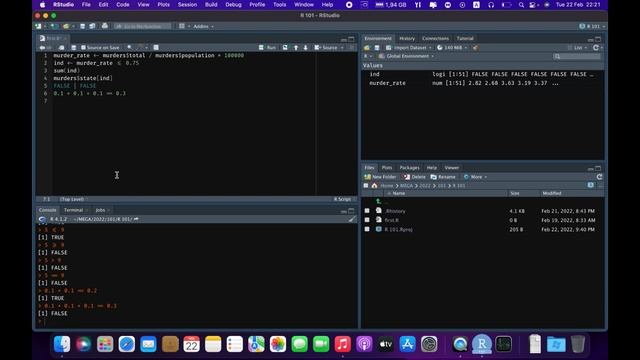
Task: Switch to the Packages tab
Action: (409, 168)
